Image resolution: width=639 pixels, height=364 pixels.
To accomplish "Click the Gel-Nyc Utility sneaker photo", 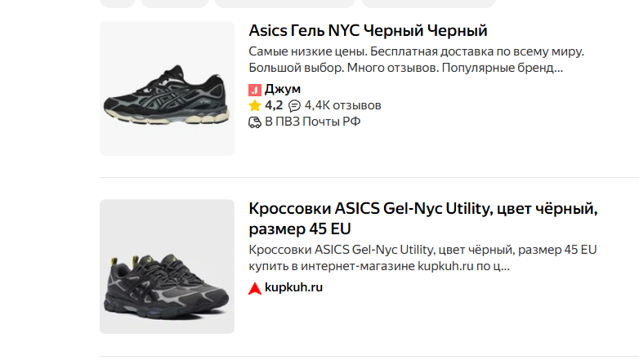I will pyautogui.click(x=167, y=267).
